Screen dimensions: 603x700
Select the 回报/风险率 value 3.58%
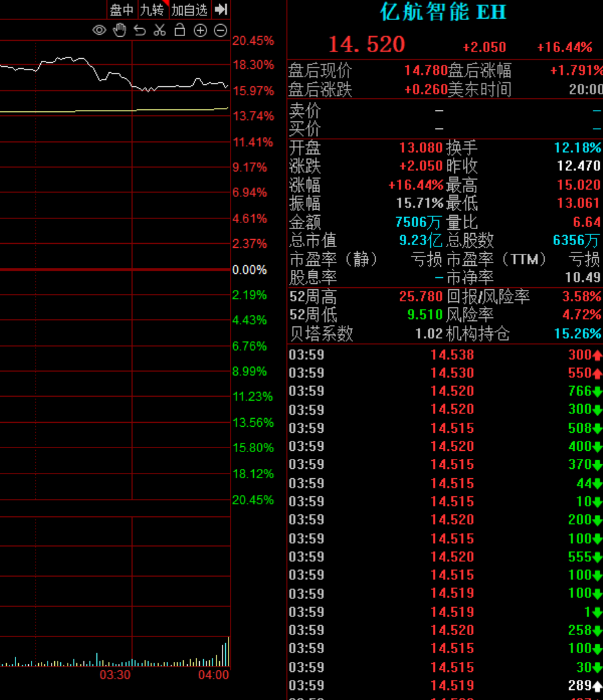click(582, 296)
